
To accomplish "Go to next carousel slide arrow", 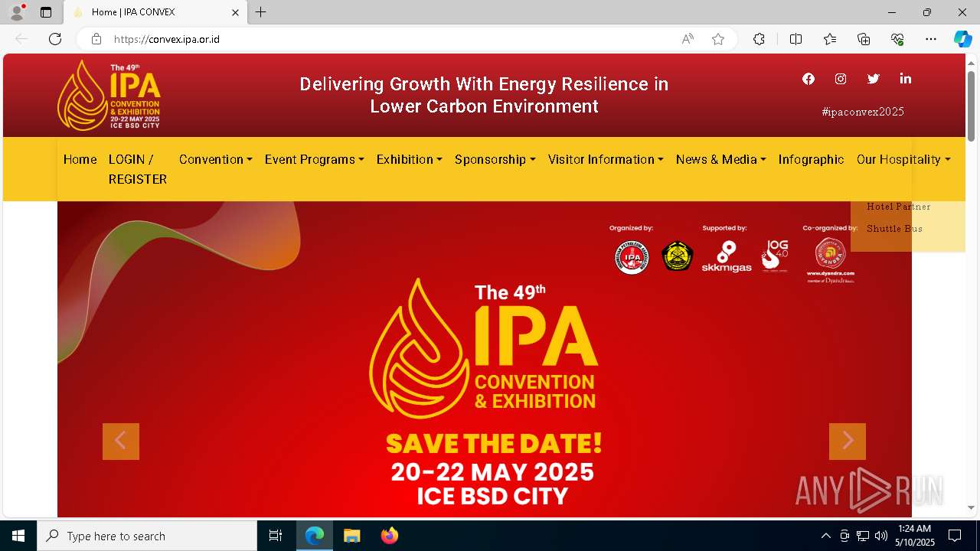I will [x=848, y=442].
